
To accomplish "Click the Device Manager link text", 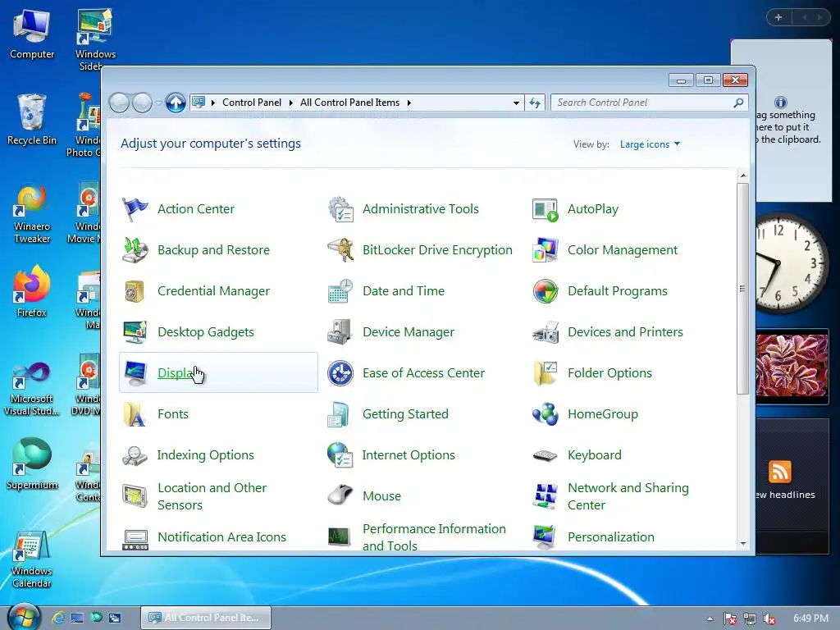I will 409,332.
